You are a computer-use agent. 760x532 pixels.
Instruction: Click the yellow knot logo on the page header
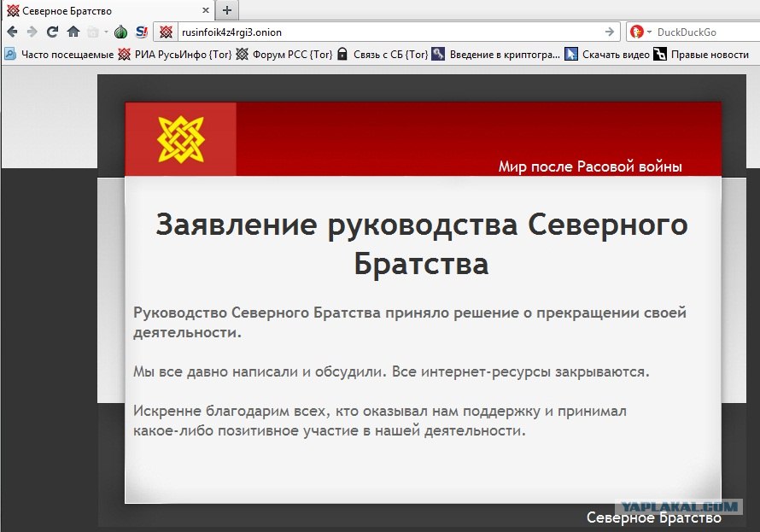(181, 139)
